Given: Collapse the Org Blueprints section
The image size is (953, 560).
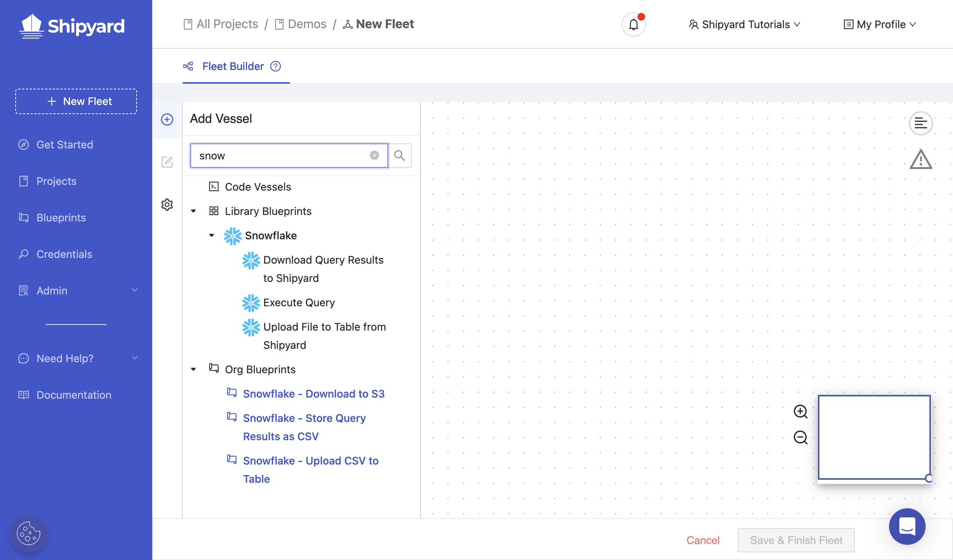Looking at the screenshot, I should (x=193, y=369).
